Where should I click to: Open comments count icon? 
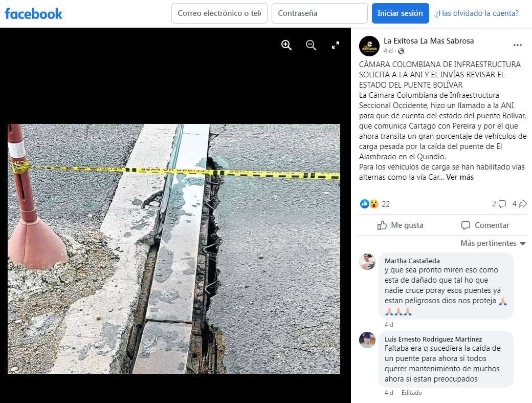coord(499,204)
